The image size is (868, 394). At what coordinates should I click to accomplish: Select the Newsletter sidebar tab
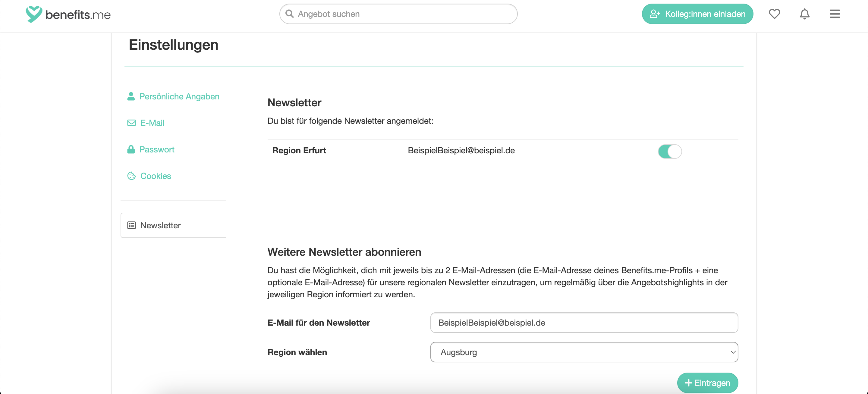click(x=160, y=225)
